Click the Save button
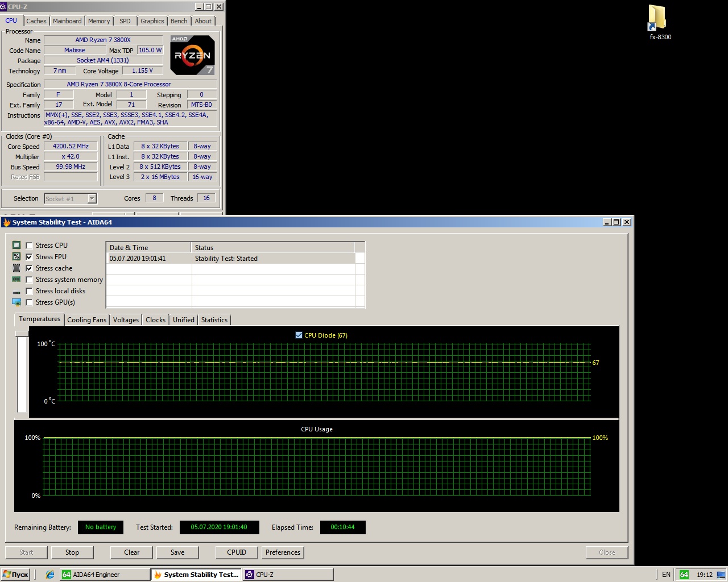728x582 pixels. point(177,552)
